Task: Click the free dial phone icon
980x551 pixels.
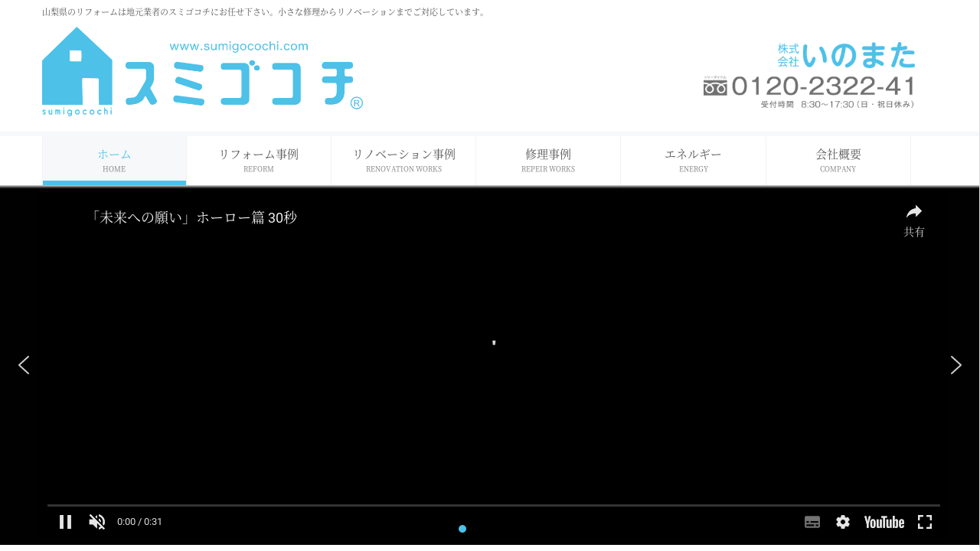Action: (x=715, y=86)
